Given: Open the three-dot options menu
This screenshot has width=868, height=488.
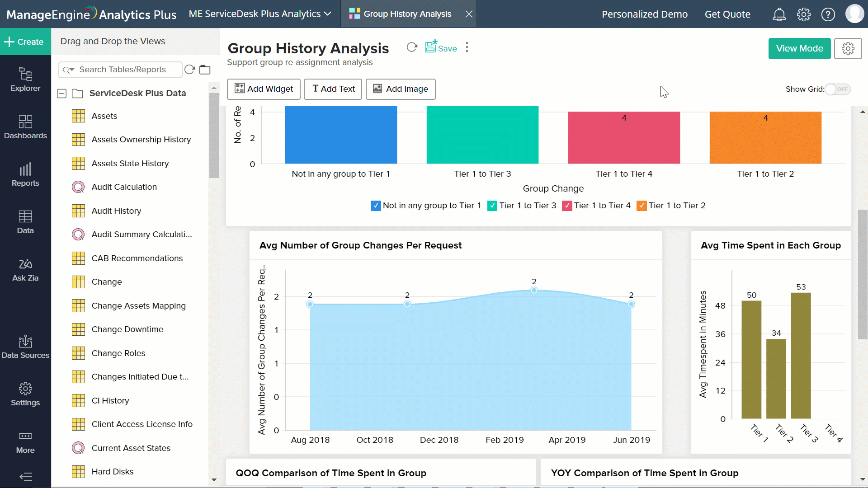Looking at the screenshot, I should tap(467, 47).
